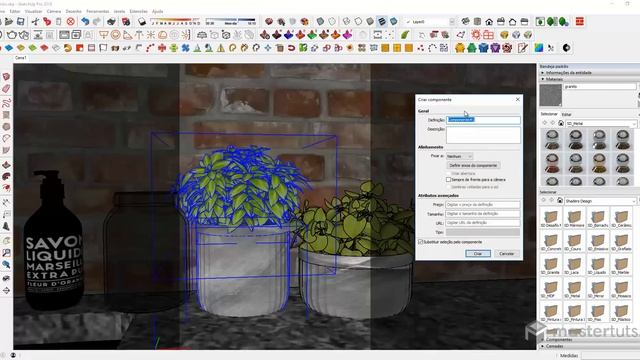The height and width of the screenshot is (360, 640).
Task: Click the pencil notepad icon in third toolbar
Action: 522,48
